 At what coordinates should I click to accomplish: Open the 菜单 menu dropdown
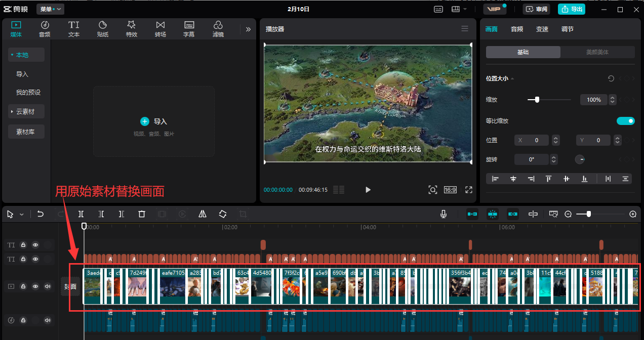click(x=51, y=9)
